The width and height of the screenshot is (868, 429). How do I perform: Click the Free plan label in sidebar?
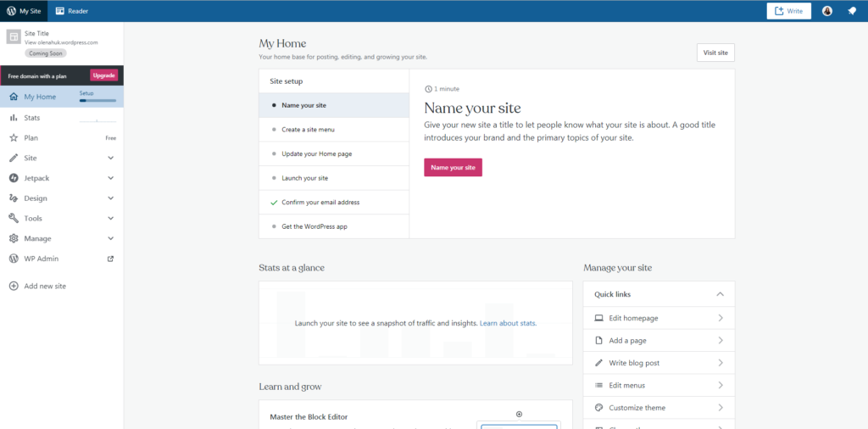[x=111, y=138]
